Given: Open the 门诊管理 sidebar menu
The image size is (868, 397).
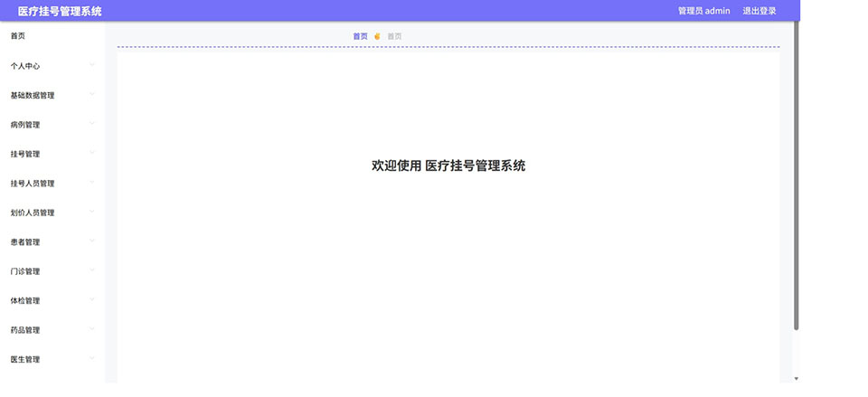Looking at the screenshot, I should (x=52, y=271).
